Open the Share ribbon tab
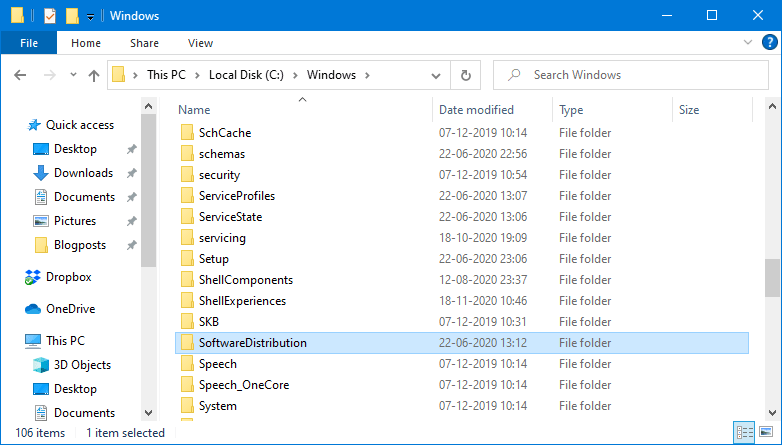The image size is (782, 445). [x=144, y=43]
